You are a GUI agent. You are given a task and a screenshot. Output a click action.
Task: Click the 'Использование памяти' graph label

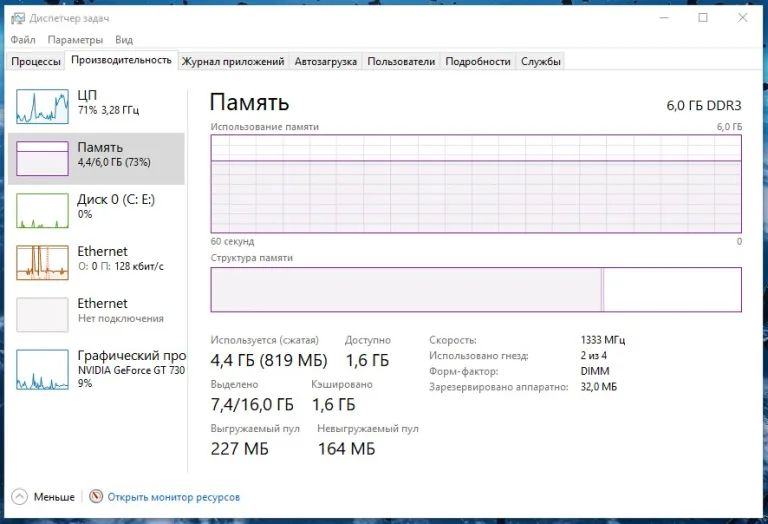(x=264, y=127)
